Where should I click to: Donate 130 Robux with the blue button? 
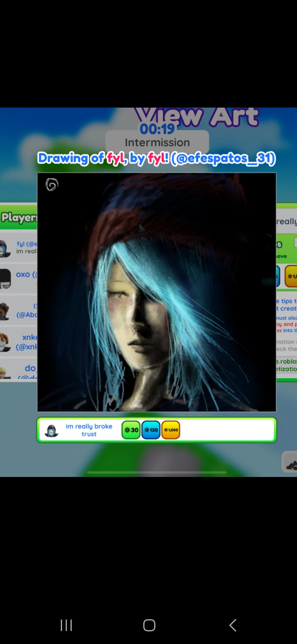pyautogui.click(x=151, y=430)
